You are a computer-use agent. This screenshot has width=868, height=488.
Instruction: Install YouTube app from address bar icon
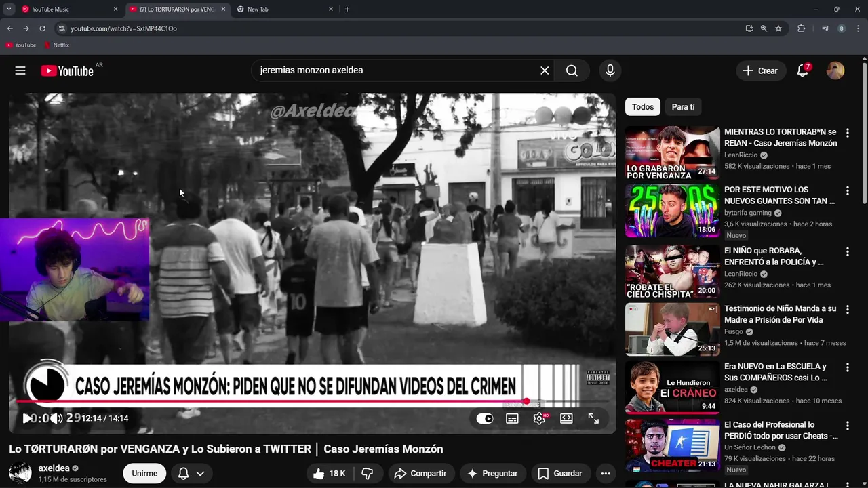(x=749, y=28)
